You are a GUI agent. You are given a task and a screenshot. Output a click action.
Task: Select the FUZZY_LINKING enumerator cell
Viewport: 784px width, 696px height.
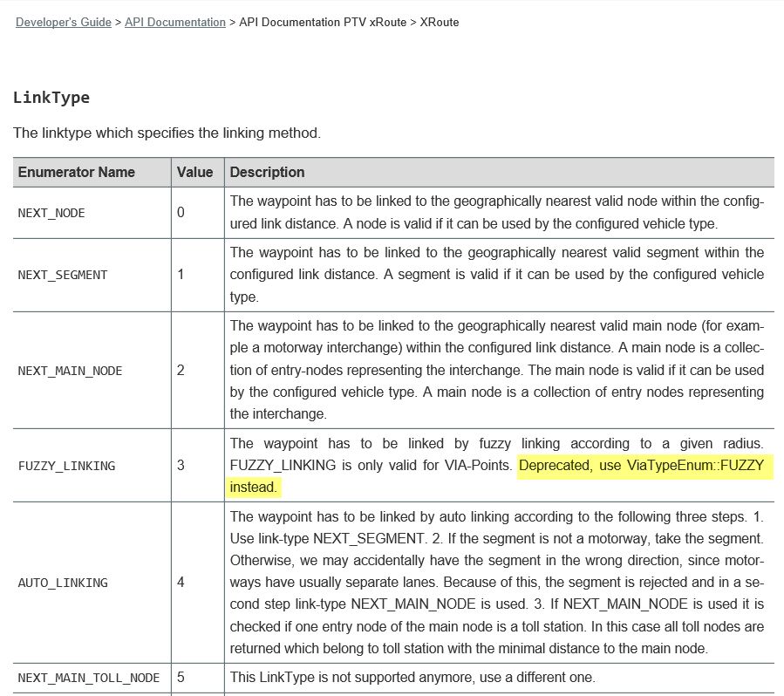tap(66, 466)
